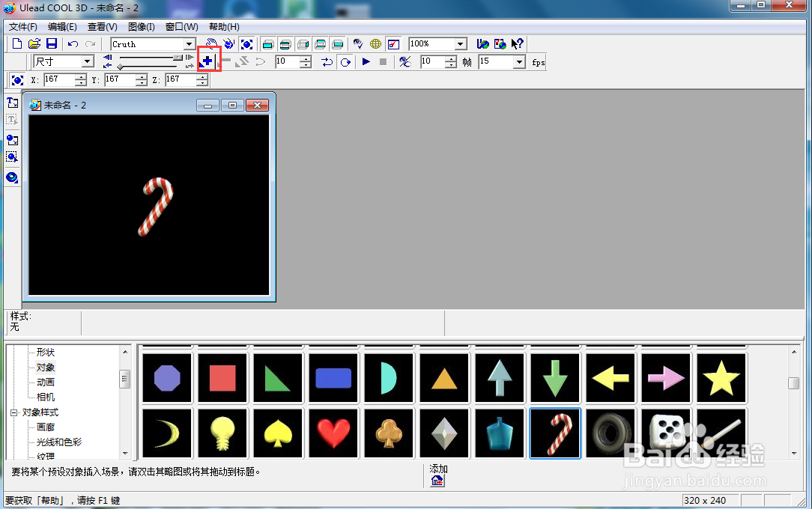Select the tire thumbnail
Screen dimensions: 812x509
[x=610, y=433]
